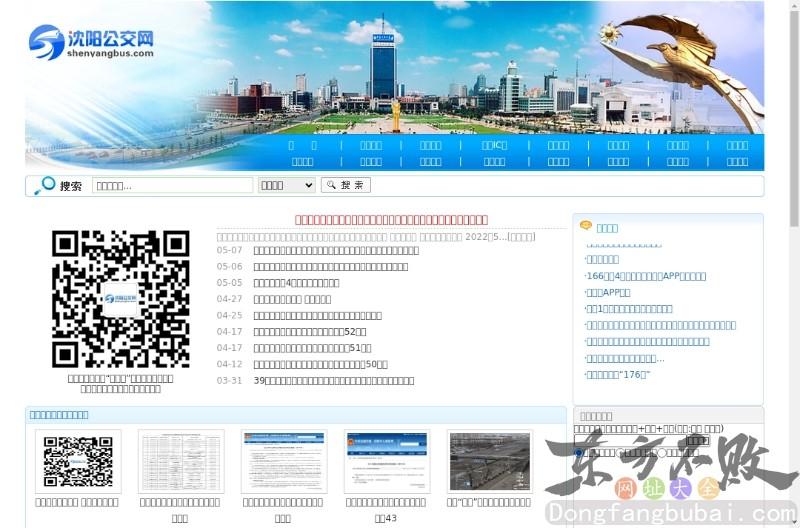The width and height of the screenshot is (800, 528).
Task: Open the small QR code thumbnail in gallery
Action: 78,461
